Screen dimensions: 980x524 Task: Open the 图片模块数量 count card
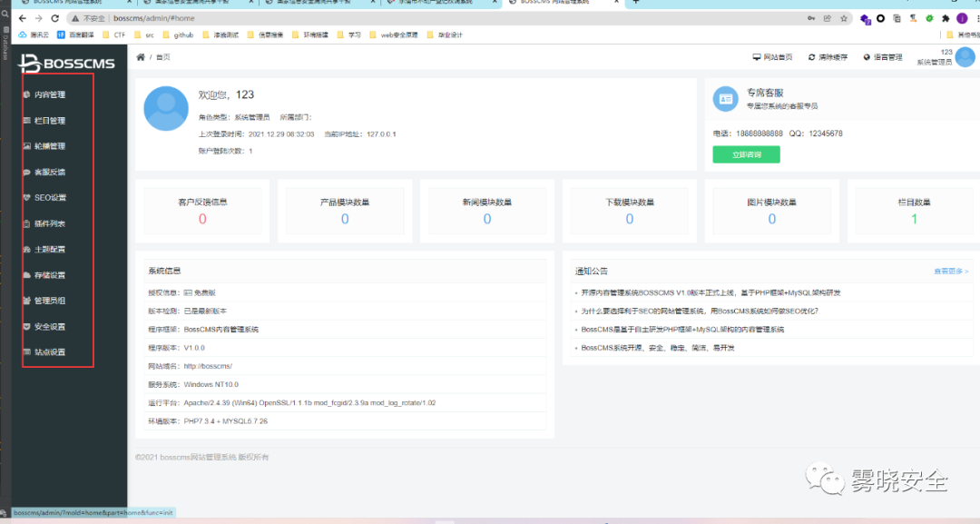coord(772,211)
